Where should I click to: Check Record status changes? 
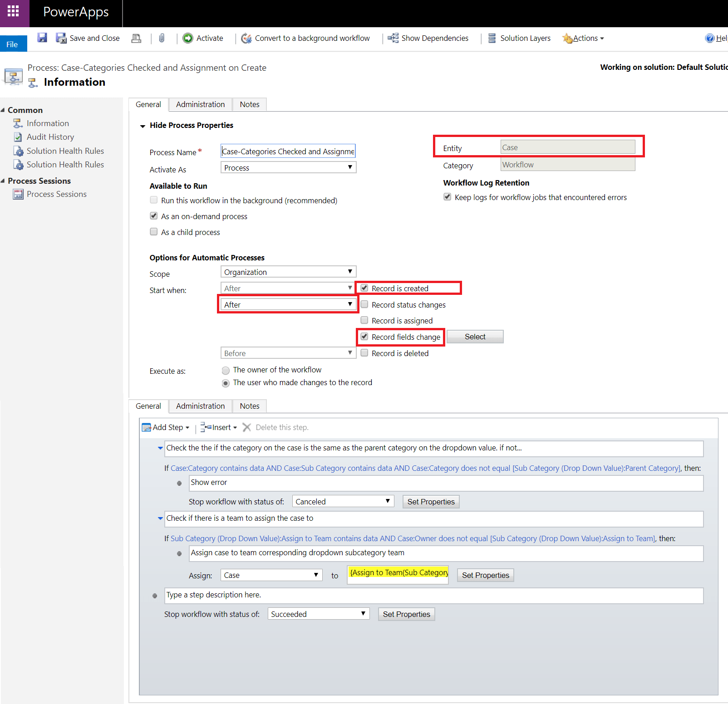[x=364, y=304]
